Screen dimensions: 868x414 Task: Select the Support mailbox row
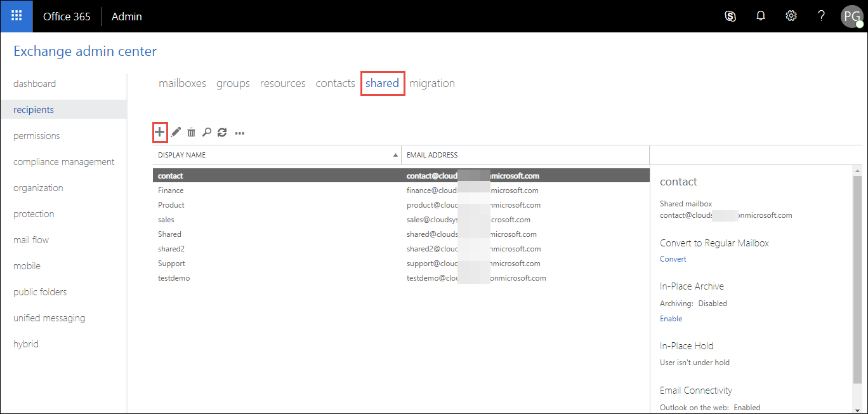[x=401, y=264]
